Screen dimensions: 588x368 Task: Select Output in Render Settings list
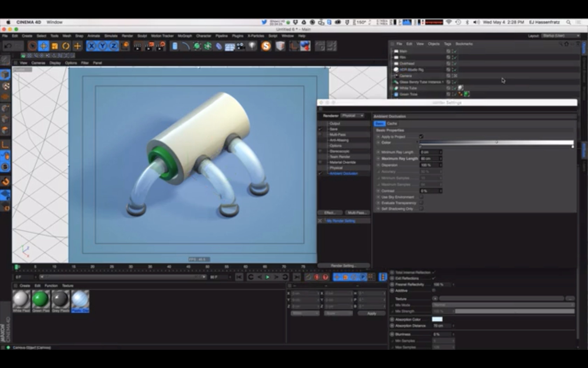click(x=335, y=123)
